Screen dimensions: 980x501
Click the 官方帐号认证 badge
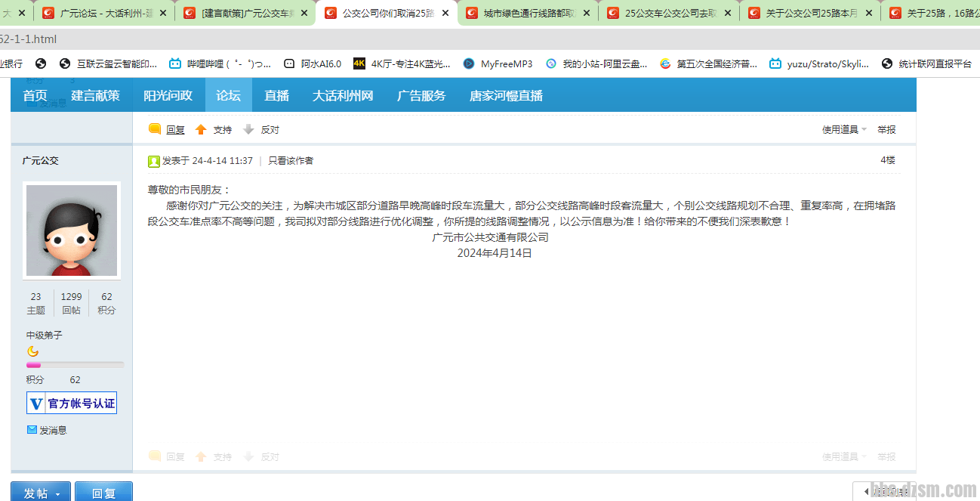[x=72, y=404]
